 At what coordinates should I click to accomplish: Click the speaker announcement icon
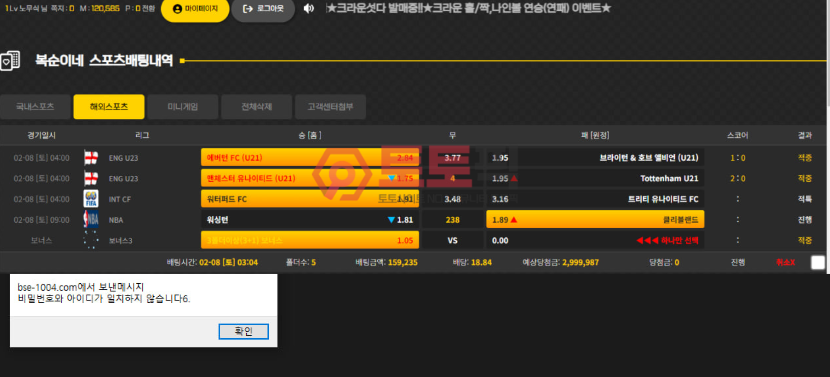tap(309, 9)
